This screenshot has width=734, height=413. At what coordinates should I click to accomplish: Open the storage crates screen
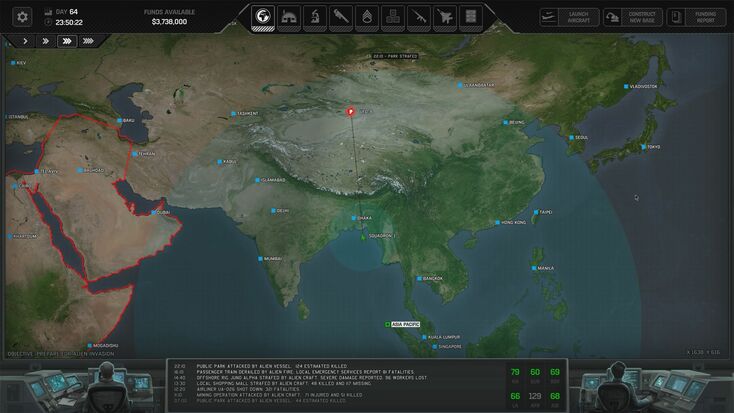coord(393,17)
